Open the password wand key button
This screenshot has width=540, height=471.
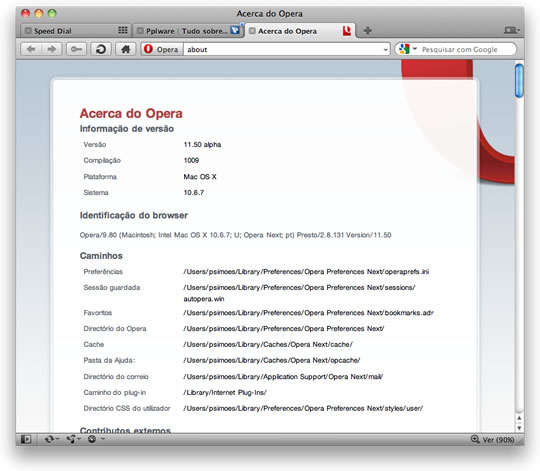point(76,49)
